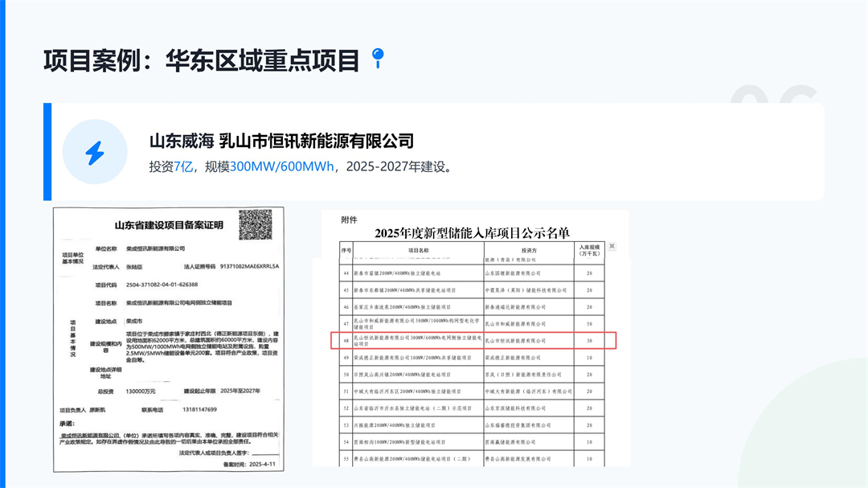This screenshot has width=868, height=488.
Task: Click the slide title 项目案例：华东区域重点项目
Action: tap(202, 60)
